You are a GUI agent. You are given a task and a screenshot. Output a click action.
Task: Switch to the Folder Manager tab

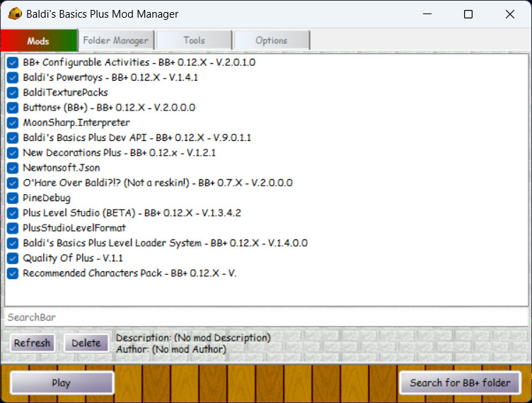pos(116,40)
